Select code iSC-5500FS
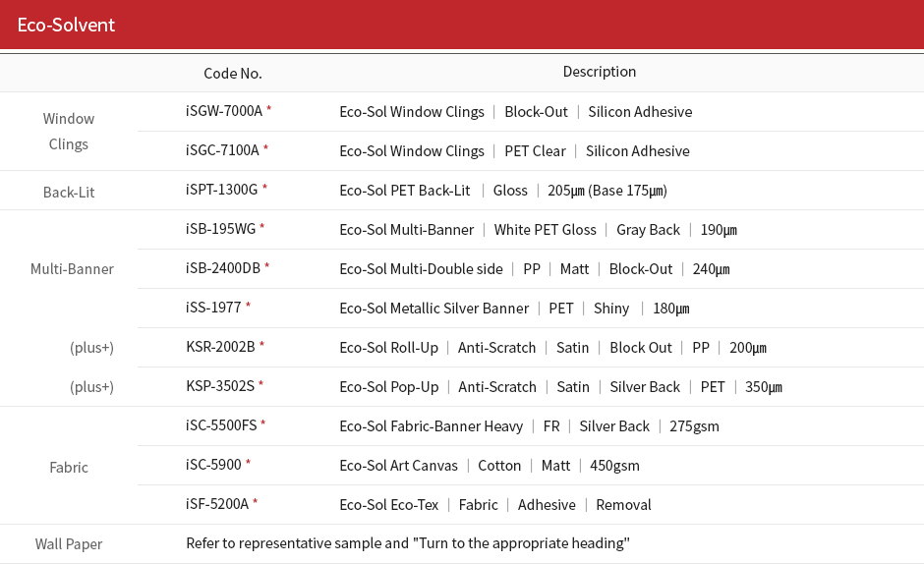Image resolution: width=924 pixels, height=564 pixels. (221, 424)
